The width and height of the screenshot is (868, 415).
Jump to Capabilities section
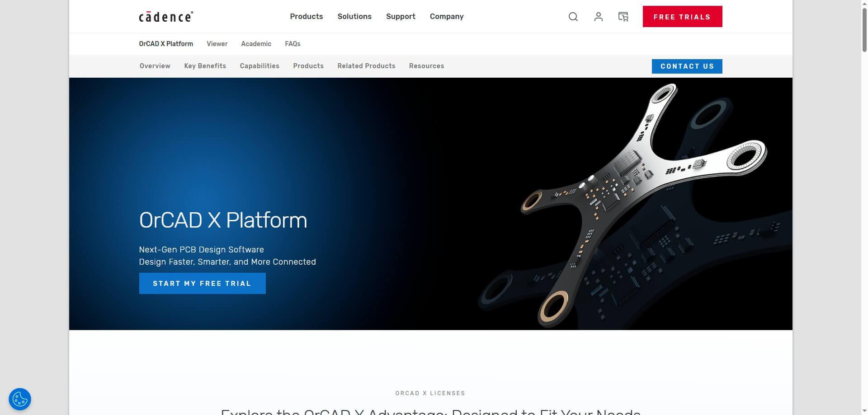259,66
